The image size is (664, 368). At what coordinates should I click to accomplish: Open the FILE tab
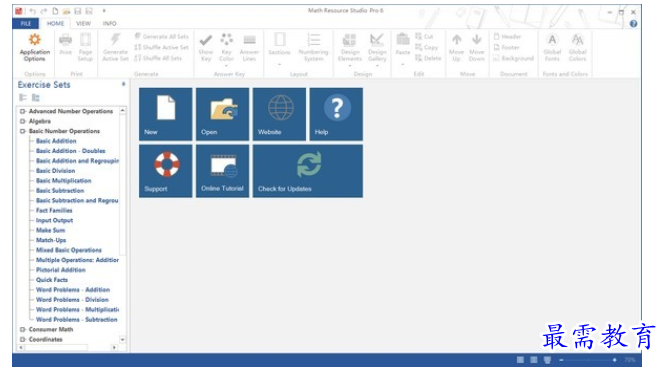(26, 23)
